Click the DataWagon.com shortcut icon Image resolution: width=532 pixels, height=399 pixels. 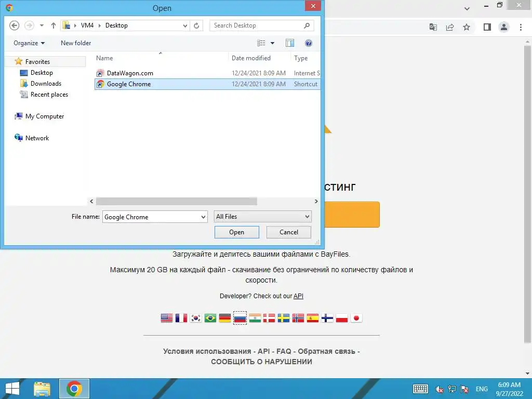[100, 73]
